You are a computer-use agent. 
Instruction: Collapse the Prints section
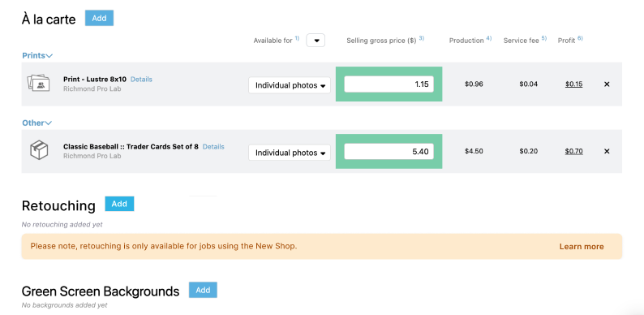(37, 55)
